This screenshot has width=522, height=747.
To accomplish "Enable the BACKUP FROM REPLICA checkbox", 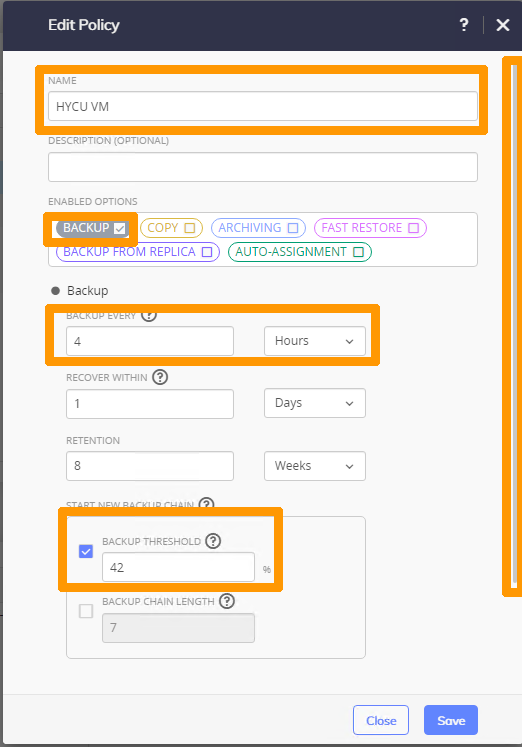I will pyautogui.click(x=207, y=252).
